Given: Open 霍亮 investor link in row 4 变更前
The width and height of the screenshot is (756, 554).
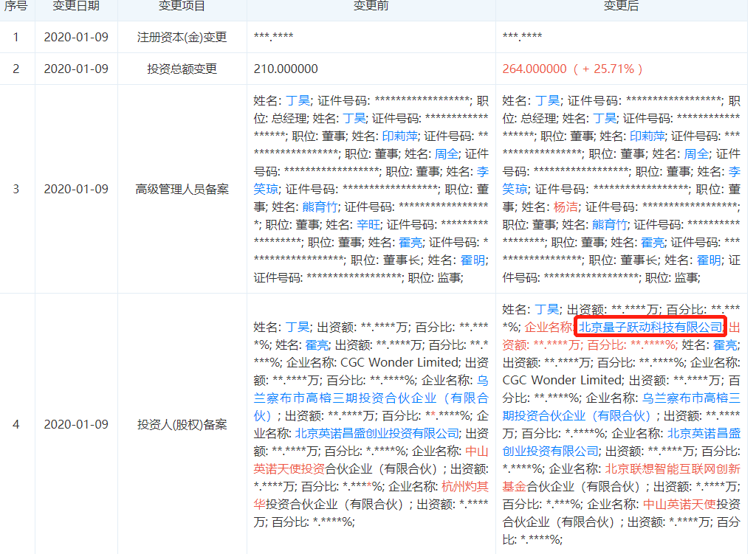Looking at the screenshot, I should [317, 345].
